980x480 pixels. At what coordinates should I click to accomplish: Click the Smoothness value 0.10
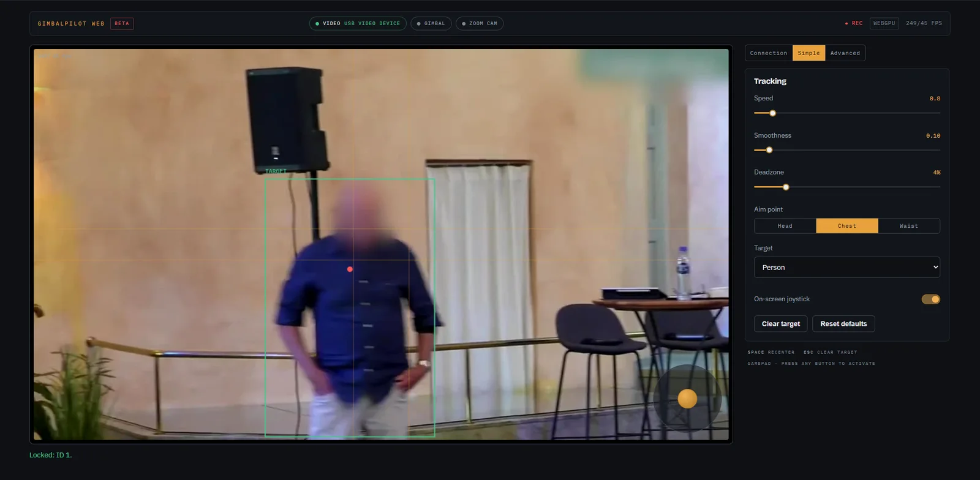tap(933, 136)
